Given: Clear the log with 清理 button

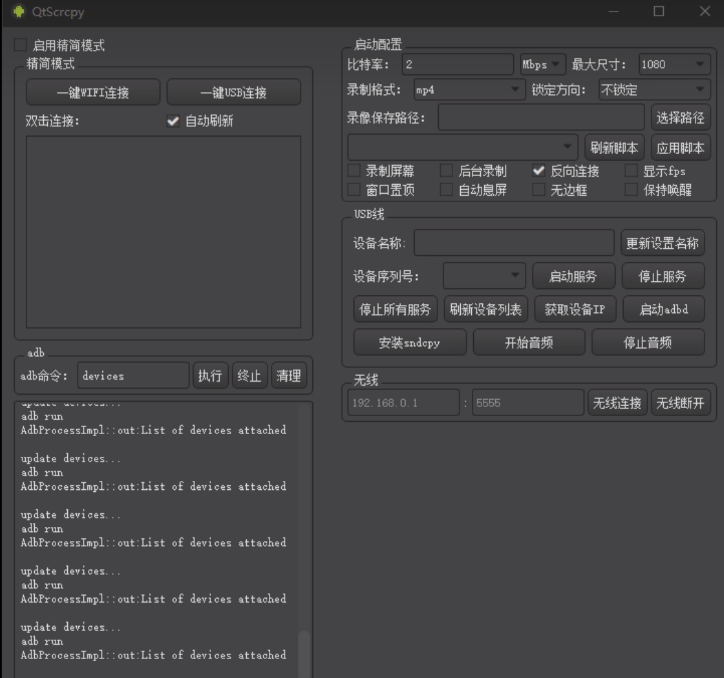Looking at the screenshot, I should pyautogui.click(x=289, y=375).
